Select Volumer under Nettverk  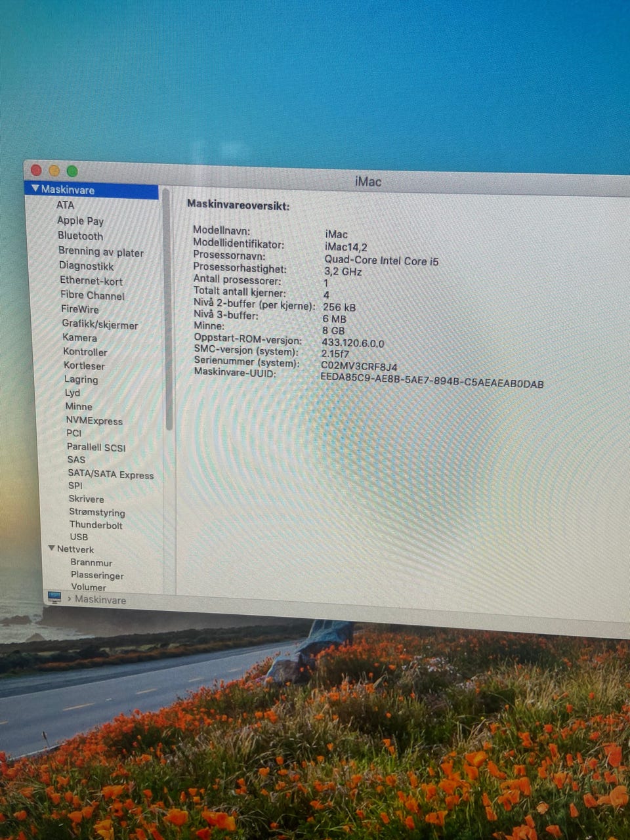coord(88,587)
